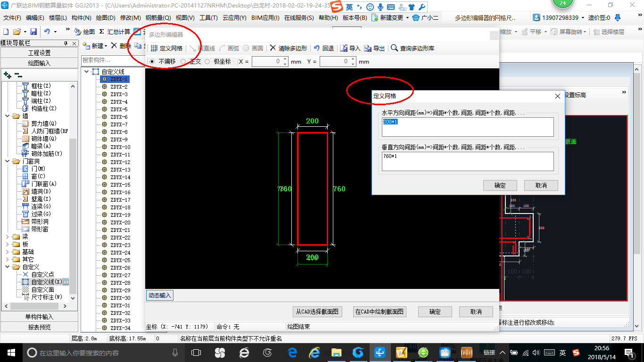644x362 pixels.
Task: Toggle the 动态输入 dynamic input button
Action: (159, 296)
